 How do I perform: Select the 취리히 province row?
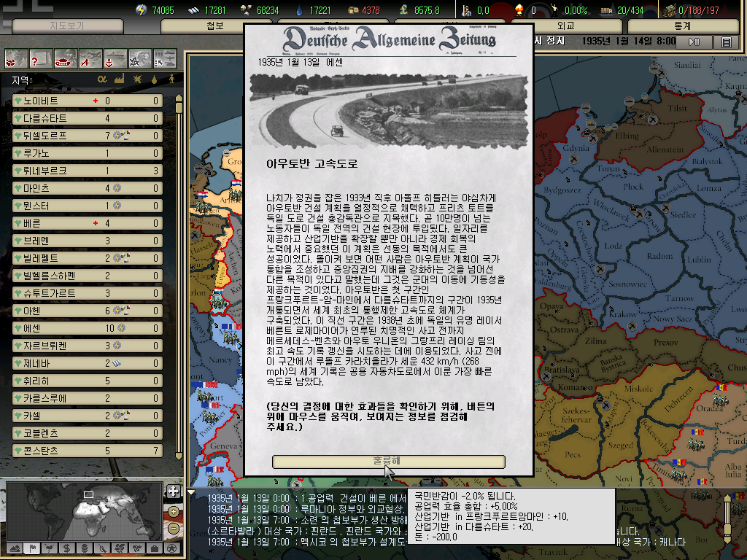(x=88, y=381)
